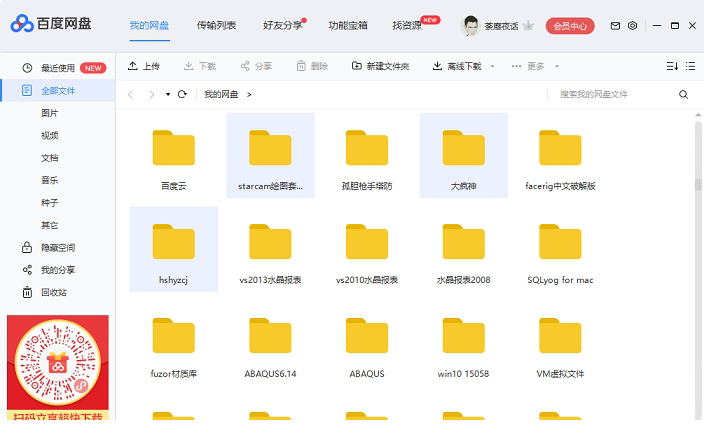Expand the navigation history dropdown arrow
Viewport: 704px width, 436px height.
[168, 94]
